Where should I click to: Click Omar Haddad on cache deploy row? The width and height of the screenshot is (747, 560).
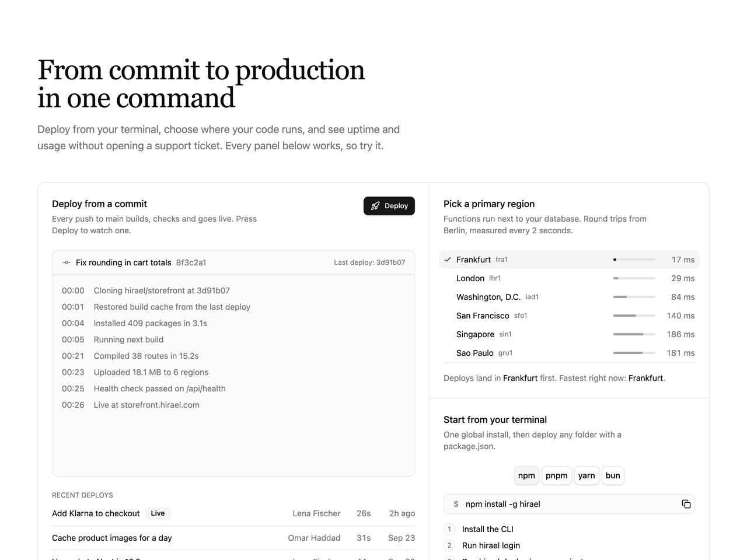(x=314, y=538)
